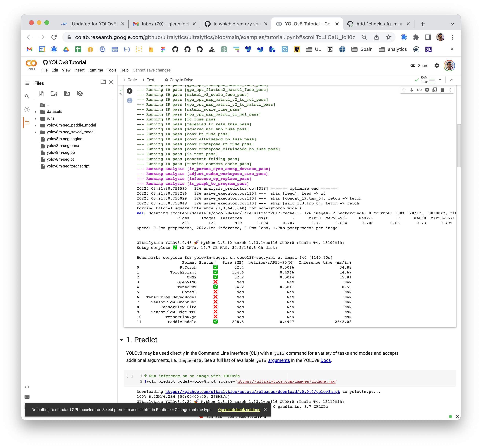Open the RAM and Disk resources dropdown
The height and width of the screenshot is (448, 482).
point(440,80)
